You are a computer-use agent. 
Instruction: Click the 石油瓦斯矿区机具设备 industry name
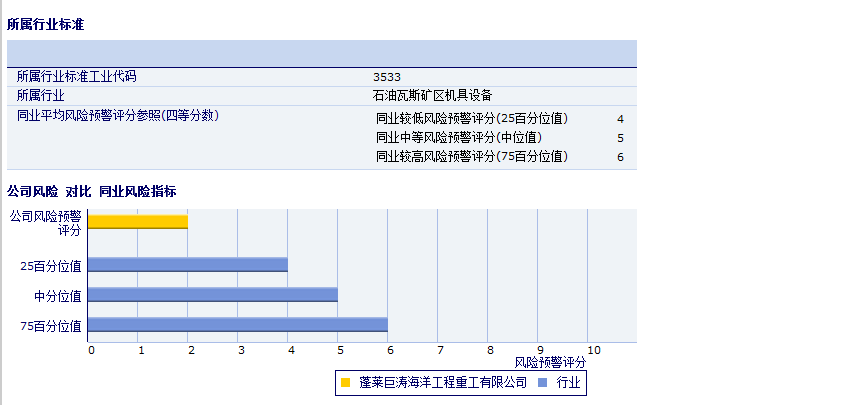pos(432,96)
